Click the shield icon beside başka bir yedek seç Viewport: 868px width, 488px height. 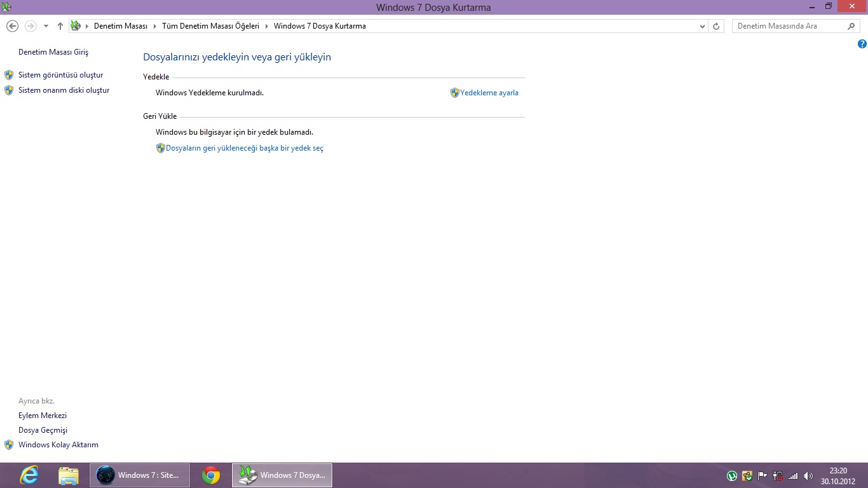click(160, 148)
